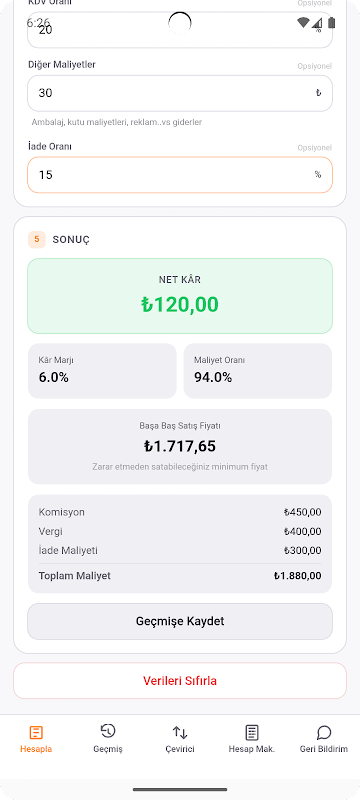Tap the Maliyet Oranı 94.0% card
360x800 pixels.
[258, 371]
